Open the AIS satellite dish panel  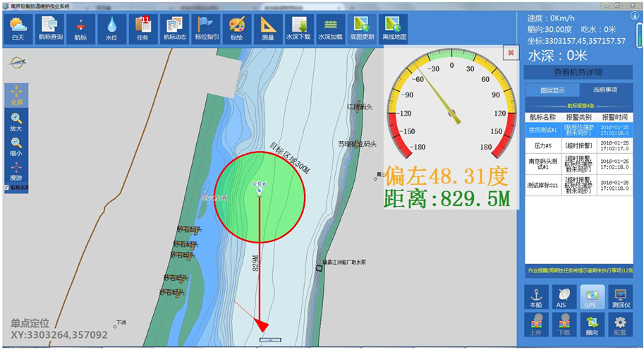(564, 296)
